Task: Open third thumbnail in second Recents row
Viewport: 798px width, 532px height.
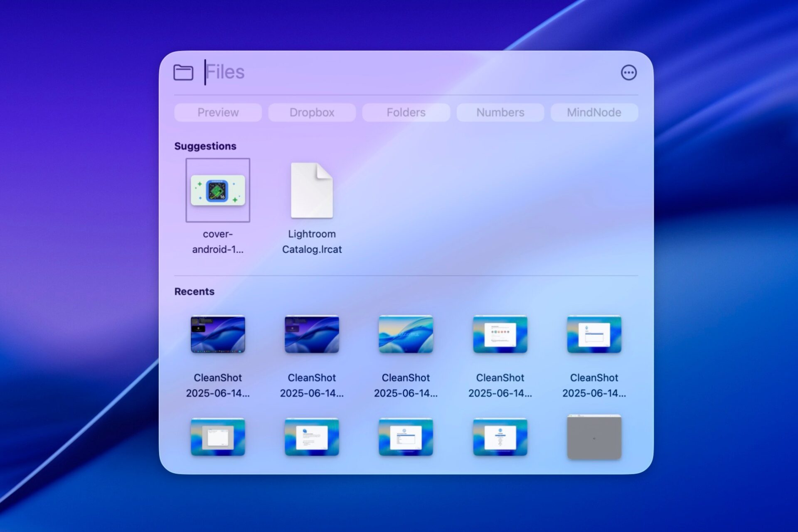Action: 406,437
